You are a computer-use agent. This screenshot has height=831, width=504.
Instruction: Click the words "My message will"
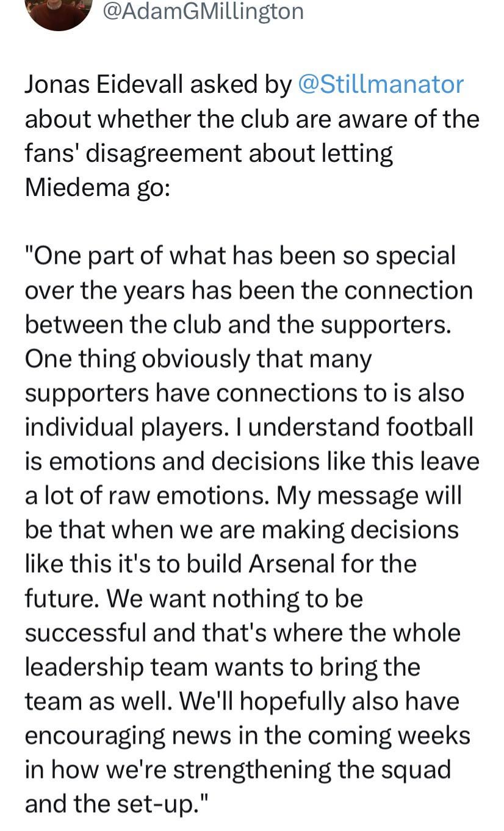tap(369, 496)
